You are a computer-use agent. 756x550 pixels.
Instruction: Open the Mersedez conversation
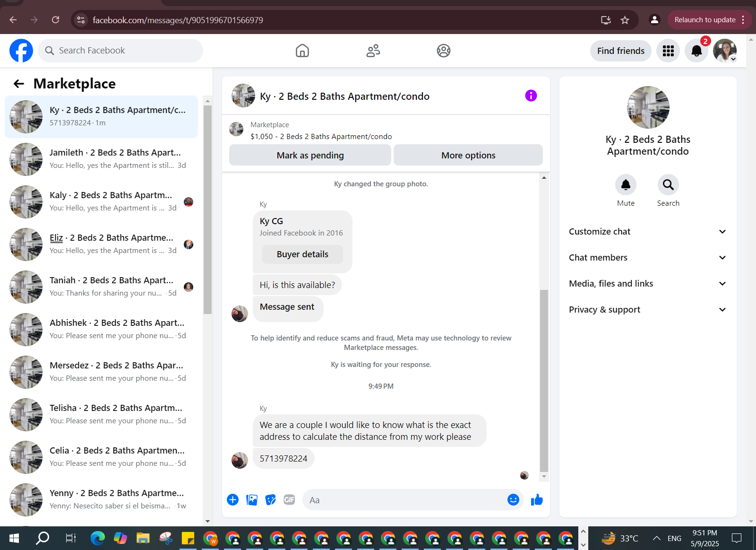click(102, 372)
